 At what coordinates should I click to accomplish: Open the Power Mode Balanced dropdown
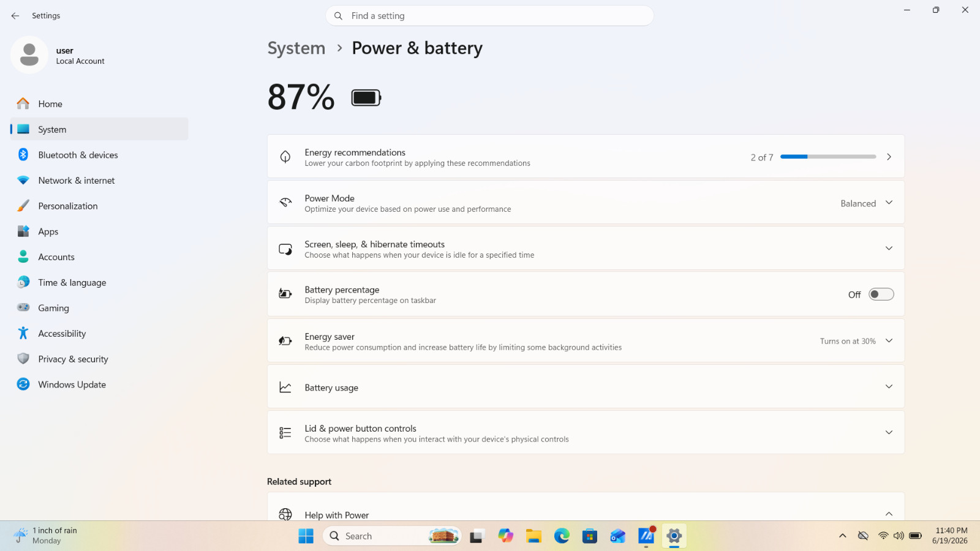pyautogui.click(x=867, y=203)
